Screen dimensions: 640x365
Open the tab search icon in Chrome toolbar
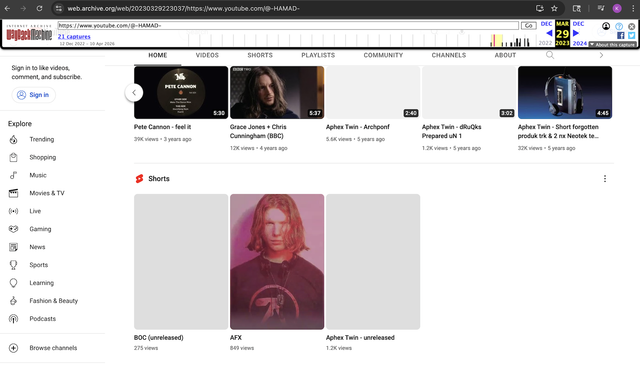[x=577, y=8]
